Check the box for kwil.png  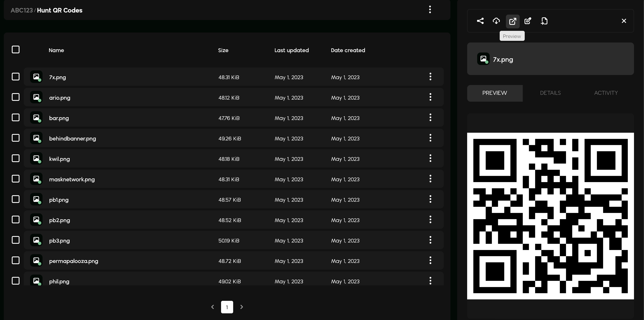15,158
